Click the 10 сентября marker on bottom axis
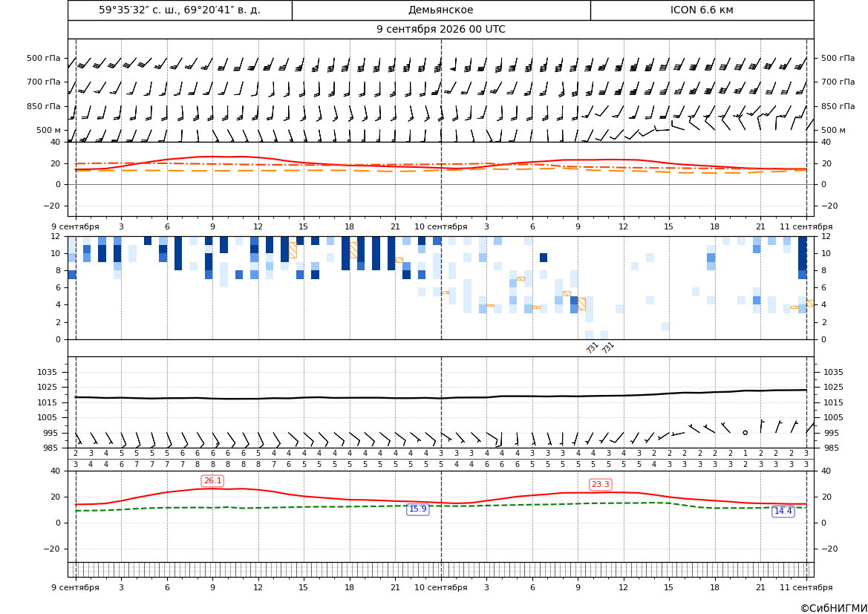This screenshot has width=868, height=614. (440, 587)
